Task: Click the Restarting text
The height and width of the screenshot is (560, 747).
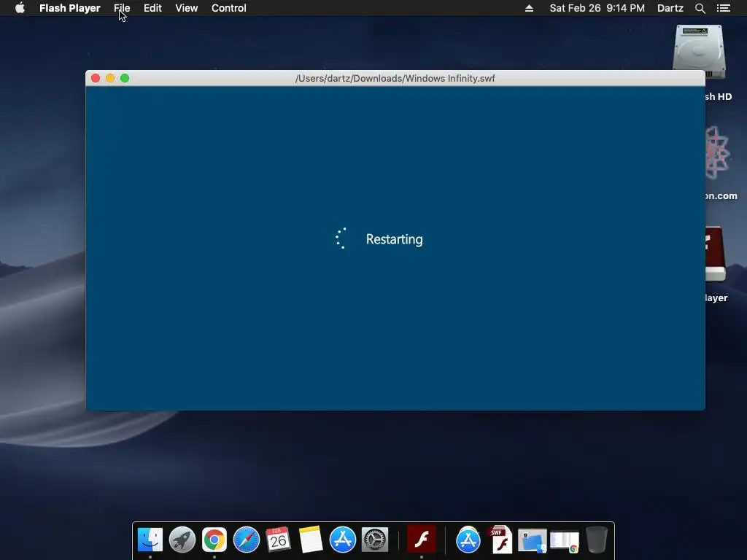Action: pyautogui.click(x=394, y=239)
